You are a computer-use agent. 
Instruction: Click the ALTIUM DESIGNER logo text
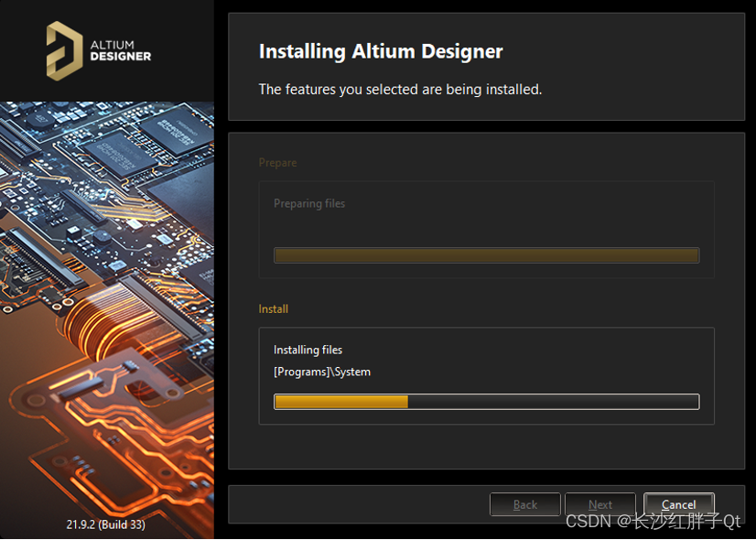click(x=121, y=49)
